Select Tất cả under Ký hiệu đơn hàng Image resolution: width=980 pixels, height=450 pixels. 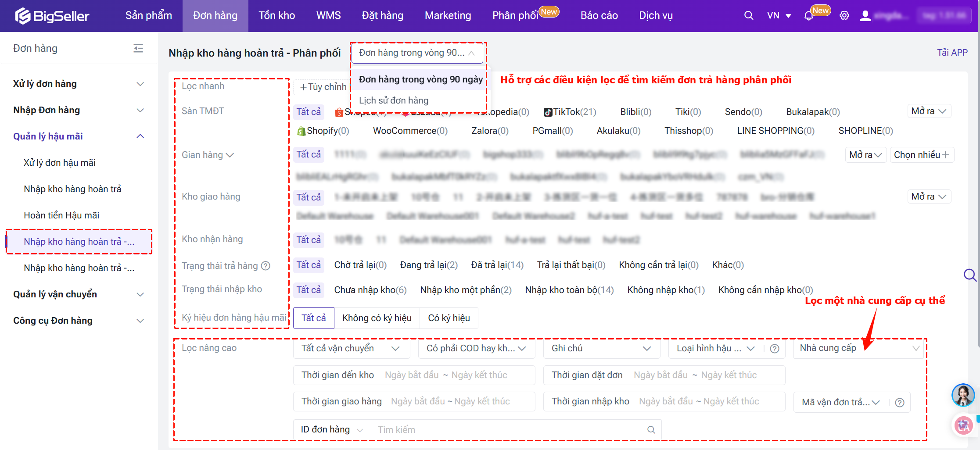click(313, 318)
